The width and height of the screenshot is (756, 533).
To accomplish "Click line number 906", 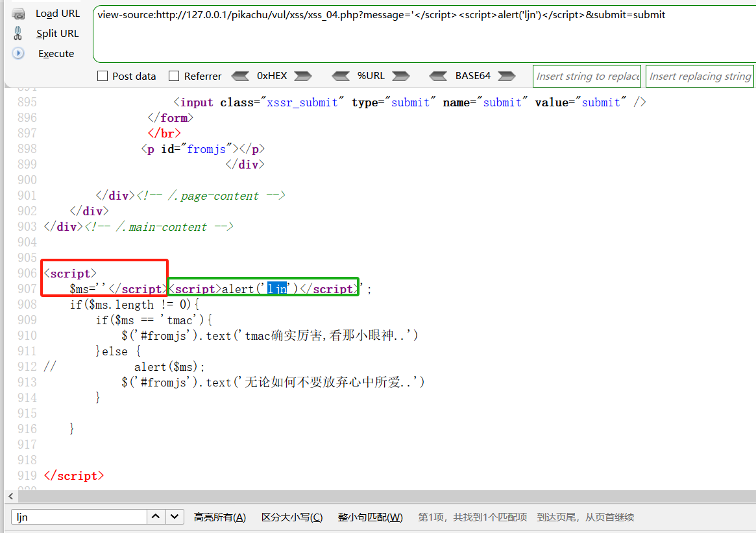I will tap(27, 273).
